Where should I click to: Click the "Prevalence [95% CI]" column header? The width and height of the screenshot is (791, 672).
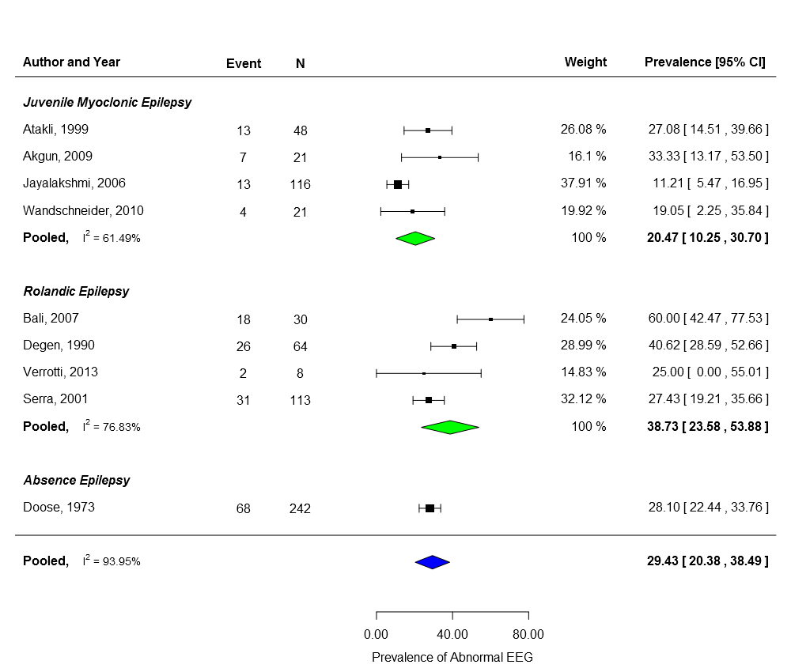705,62
